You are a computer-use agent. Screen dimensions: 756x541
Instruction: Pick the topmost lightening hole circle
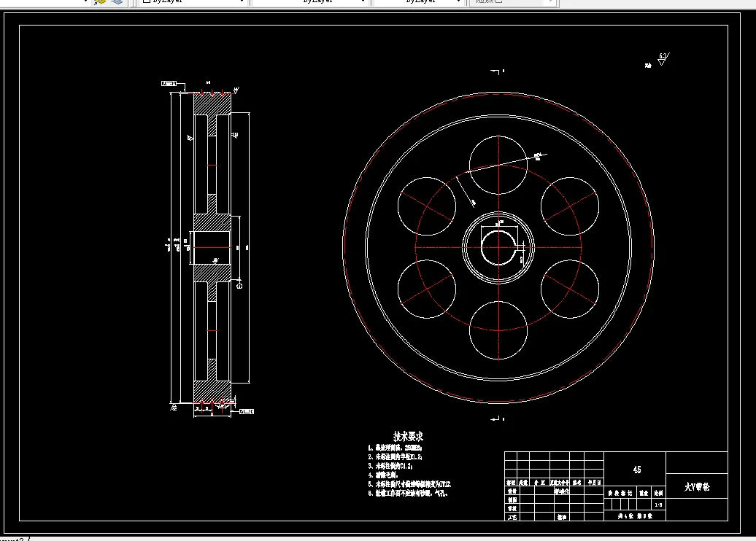pyautogui.click(x=498, y=166)
